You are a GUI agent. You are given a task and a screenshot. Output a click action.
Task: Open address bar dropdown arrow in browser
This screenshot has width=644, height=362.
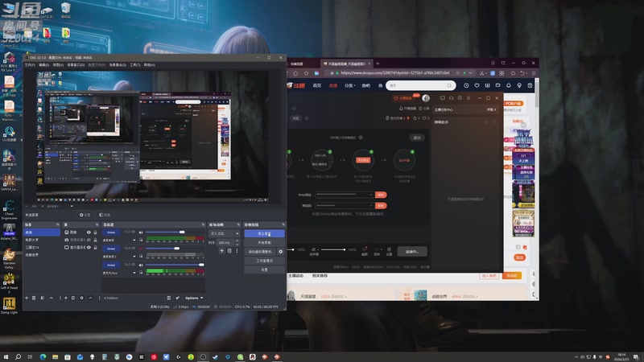coord(470,73)
